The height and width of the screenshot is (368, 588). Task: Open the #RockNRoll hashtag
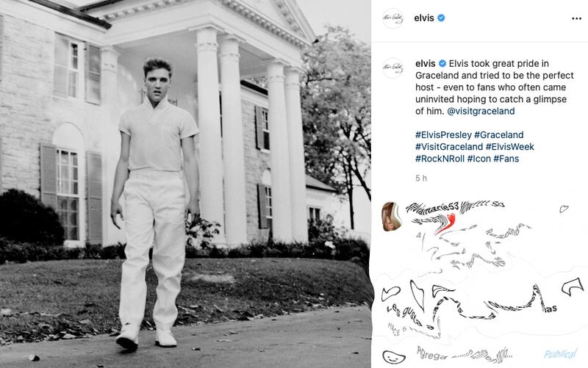tap(440, 159)
